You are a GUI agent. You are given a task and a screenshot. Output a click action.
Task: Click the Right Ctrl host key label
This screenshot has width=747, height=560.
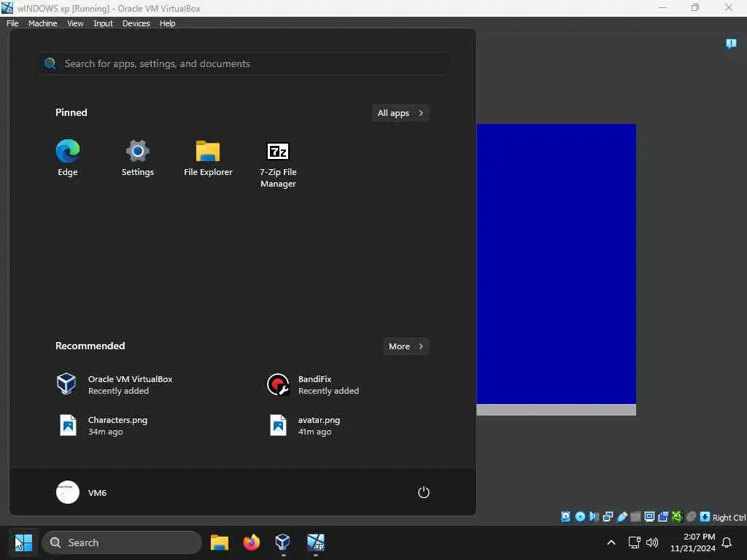coord(729,518)
